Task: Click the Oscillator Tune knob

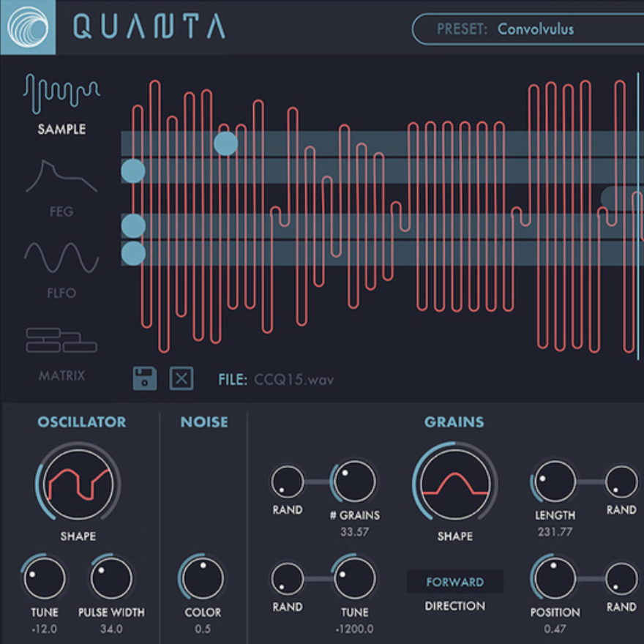Action: pos(44,579)
